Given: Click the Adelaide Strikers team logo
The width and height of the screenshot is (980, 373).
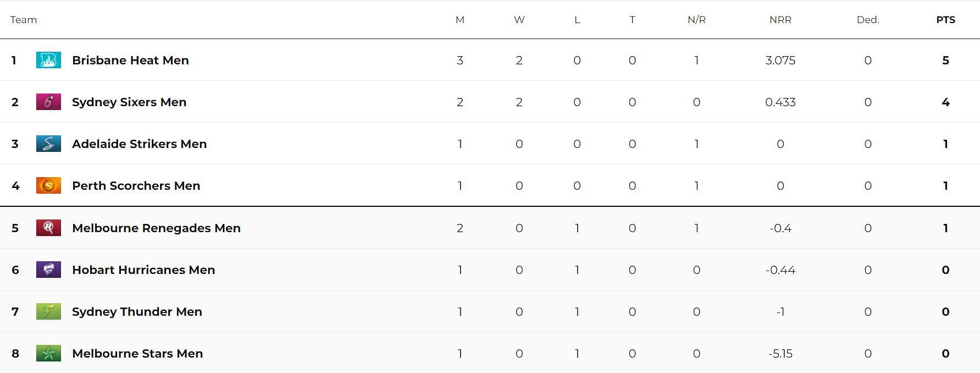Looking at the screenshot, I should tap(48, 144).
